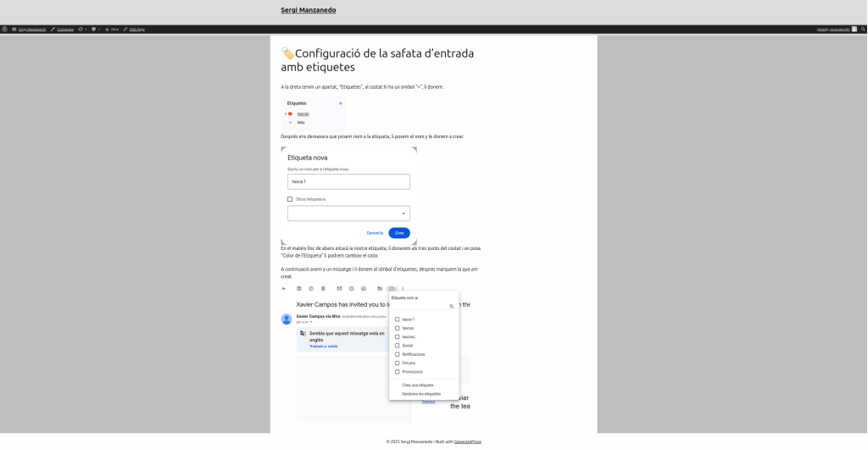The image size is (868, 450).
Task: Click the plus icon beside Etiquetes
Action: click(341, 103)
